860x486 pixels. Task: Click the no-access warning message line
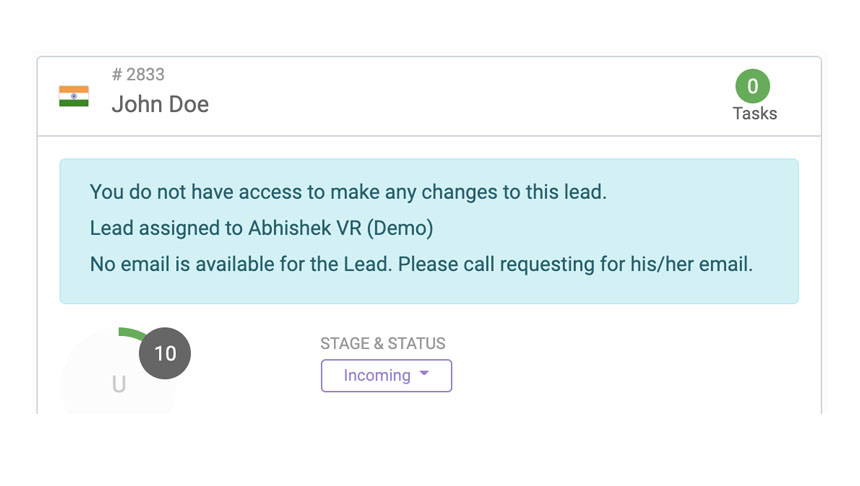tap(348, 192)
